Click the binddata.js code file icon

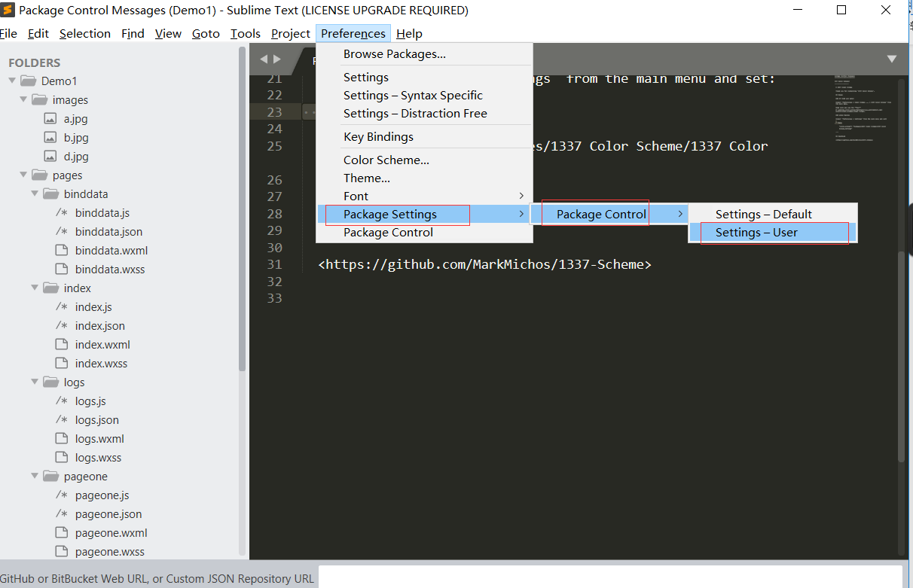pyautogui.click(x=62, y=213)
